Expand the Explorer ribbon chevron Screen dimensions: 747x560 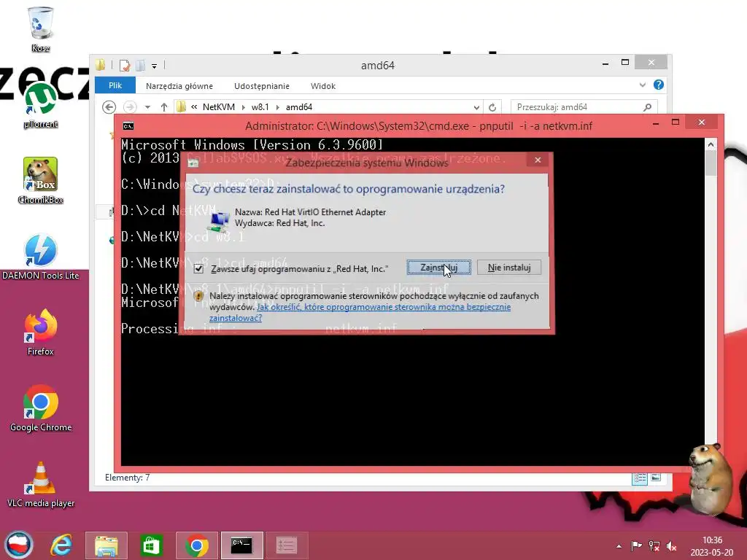[642, 85]
